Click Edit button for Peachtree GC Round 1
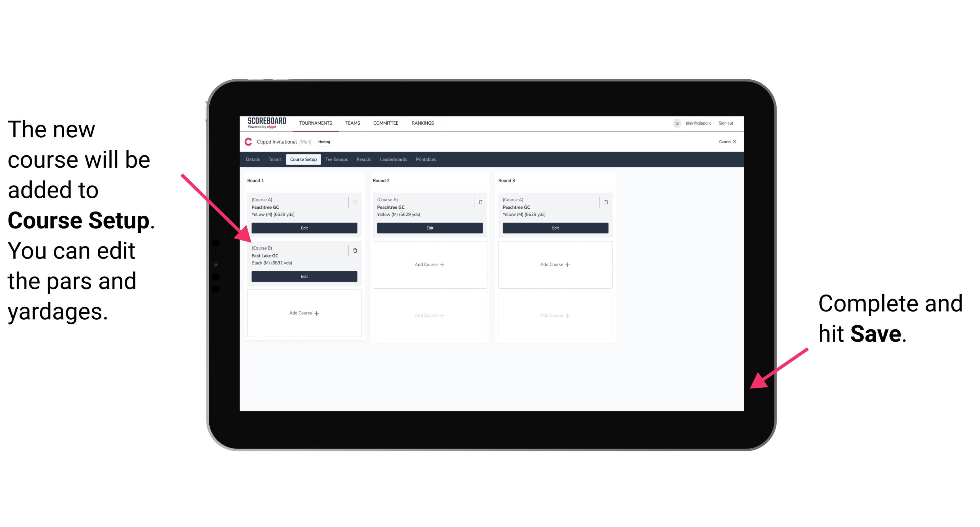The width and height of the screenshot is (980, 527). click(304, 228)
